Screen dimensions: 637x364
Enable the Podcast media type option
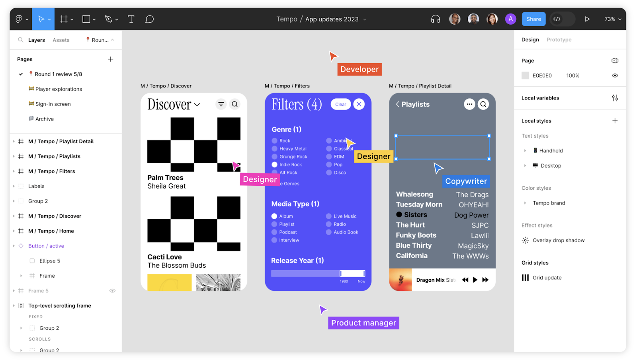(x=274, y=232)
